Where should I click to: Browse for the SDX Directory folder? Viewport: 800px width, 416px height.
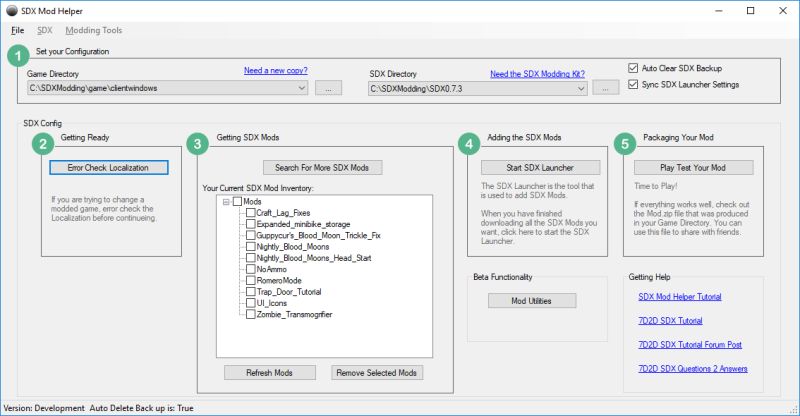(606, 88)
